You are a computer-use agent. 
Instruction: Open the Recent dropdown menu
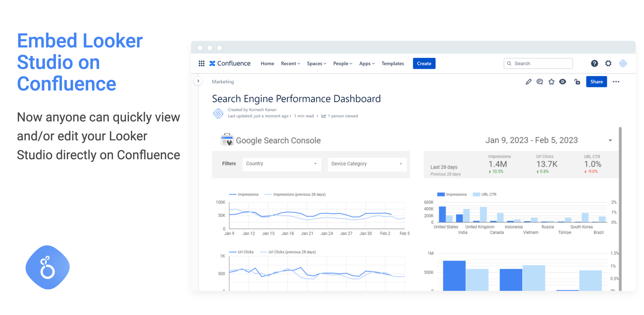click(x=290, y=64)
